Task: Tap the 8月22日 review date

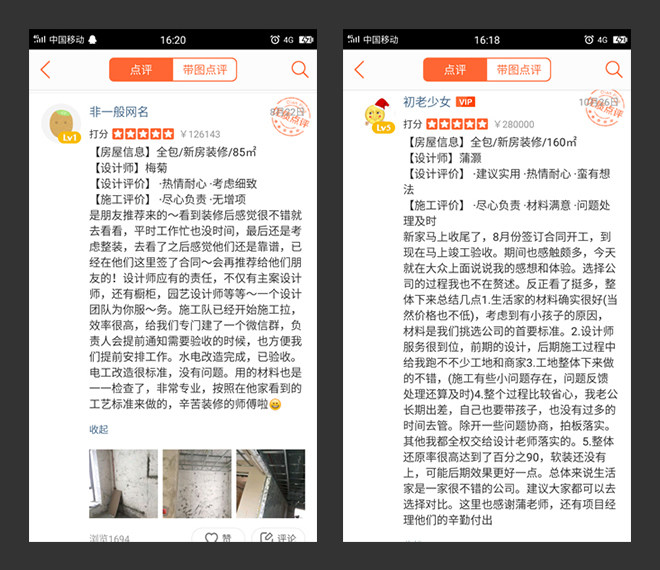Action: coord(287,112)
